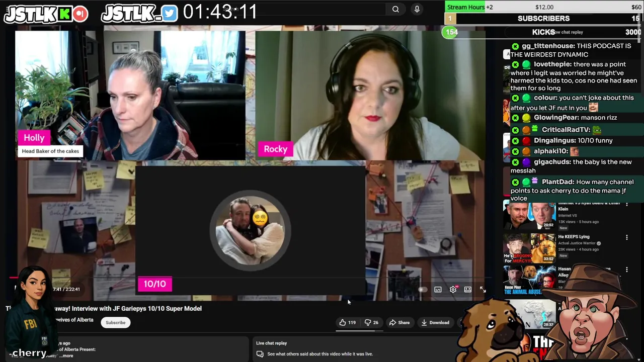Click the Housewives of Alberta channel name
644x362 pixels.
click(74, 320)
